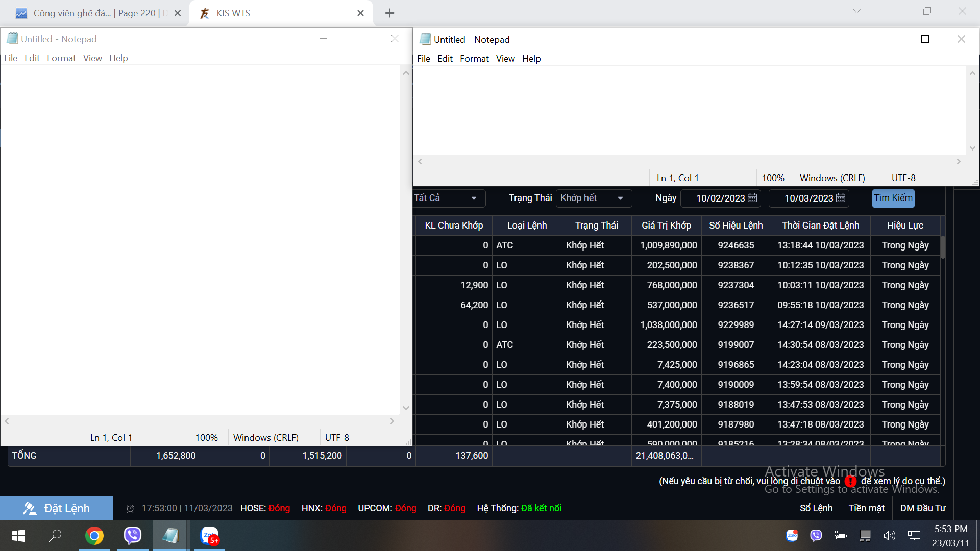The height and width of the screenshot is (551, 980).
Task: Open Viber from the taskbar
Action: coord(132,535)
